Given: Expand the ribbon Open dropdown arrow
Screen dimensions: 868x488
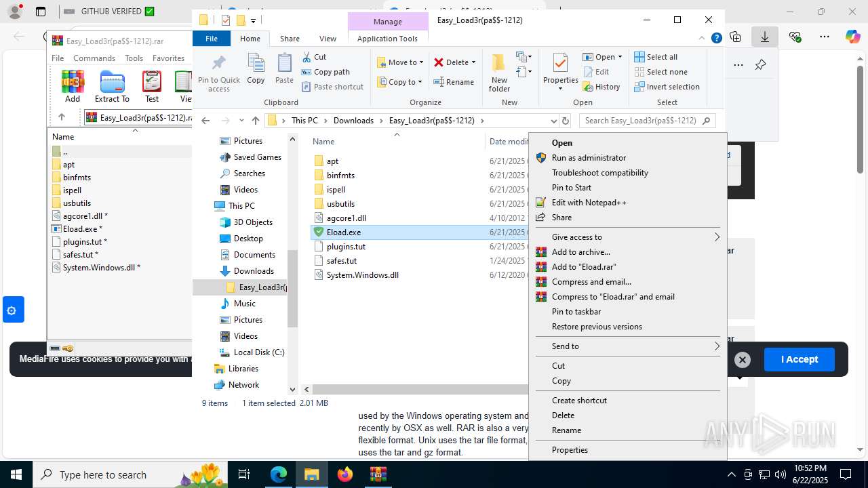Looking at the screenshot, I should click(620, 57).
